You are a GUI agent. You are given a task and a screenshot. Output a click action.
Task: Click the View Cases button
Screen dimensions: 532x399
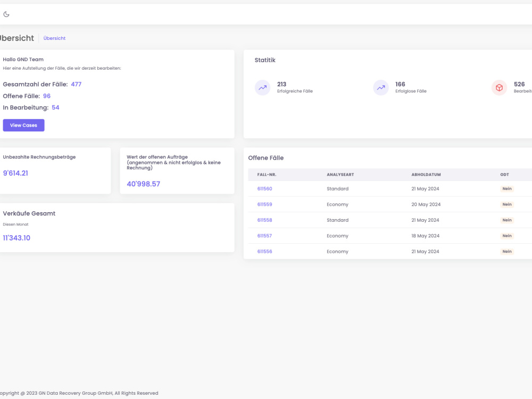click(24, 125)
